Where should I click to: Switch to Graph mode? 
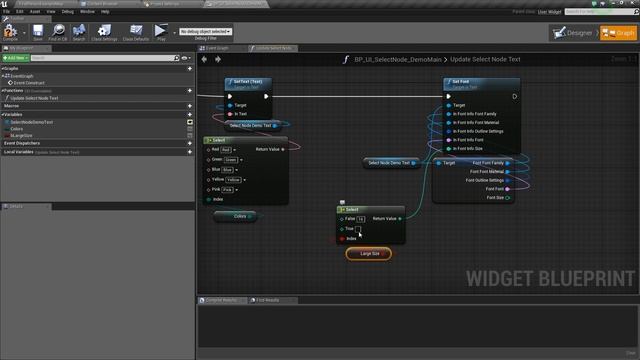[618, 33]
